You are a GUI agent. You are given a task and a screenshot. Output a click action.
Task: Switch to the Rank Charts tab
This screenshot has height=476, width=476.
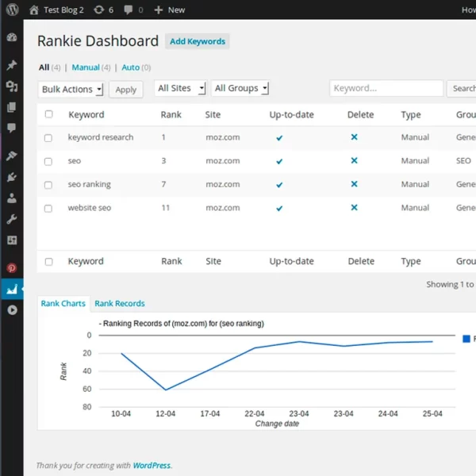coord(63,303)
